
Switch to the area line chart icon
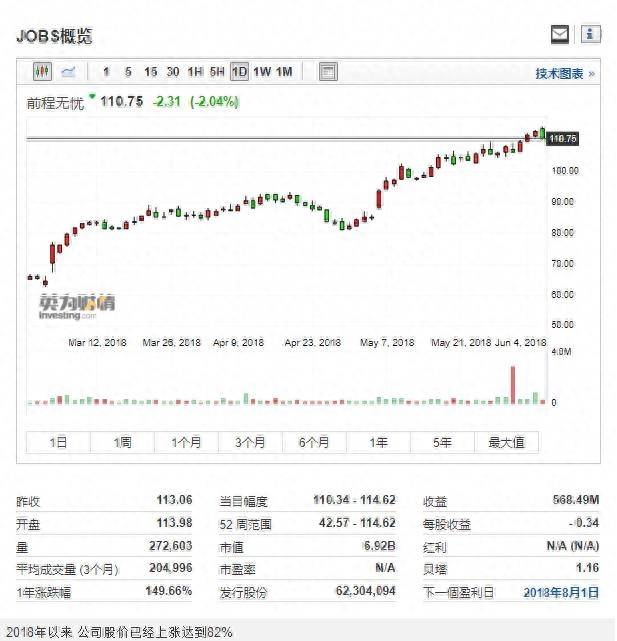[x=68, y=72]
